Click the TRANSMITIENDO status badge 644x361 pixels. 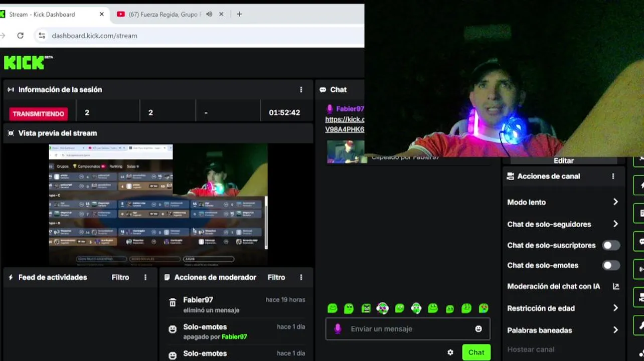(39, 114)
